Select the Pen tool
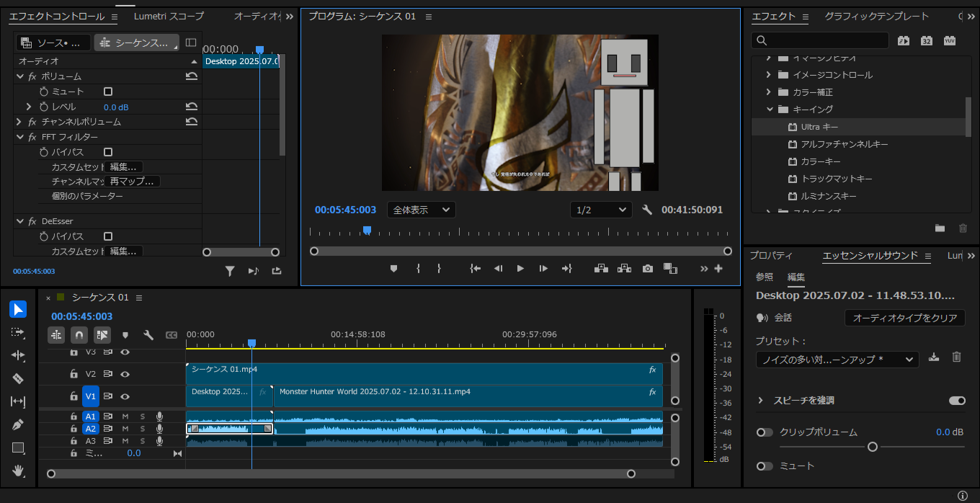980x503 pixels. 19,424
